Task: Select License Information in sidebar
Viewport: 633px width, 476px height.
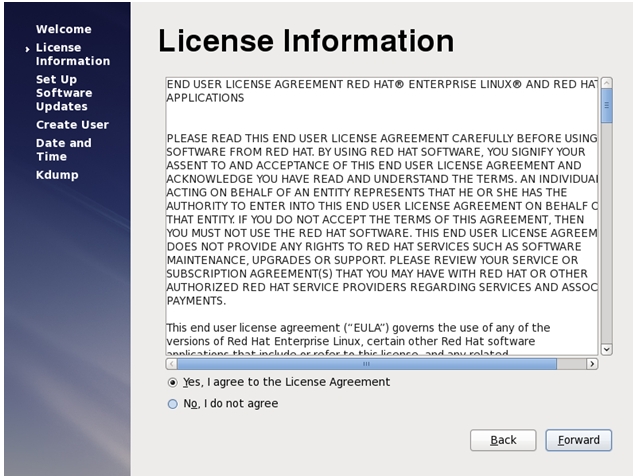Action: 73,54
